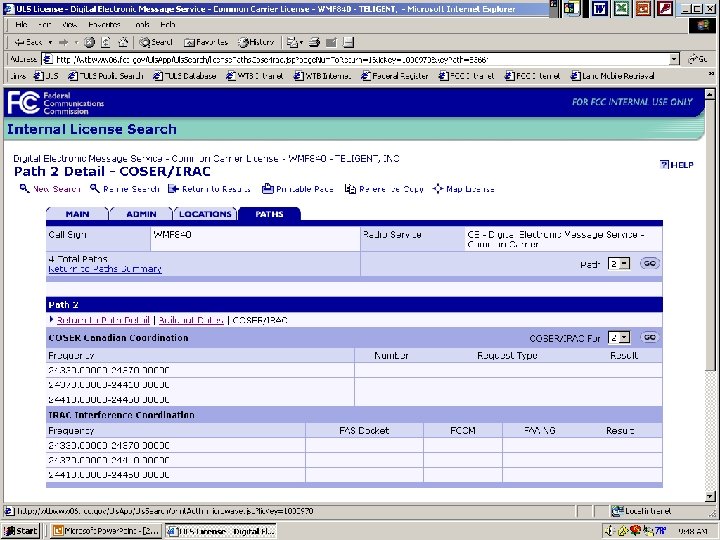Select the PATHS tab
The width and height of the screenshot is (720, 540).
click(269, 214)
